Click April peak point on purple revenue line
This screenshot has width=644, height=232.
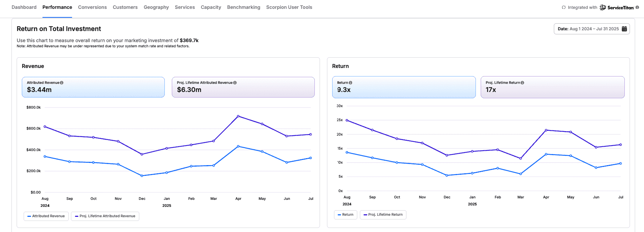(x=238, y=116)
